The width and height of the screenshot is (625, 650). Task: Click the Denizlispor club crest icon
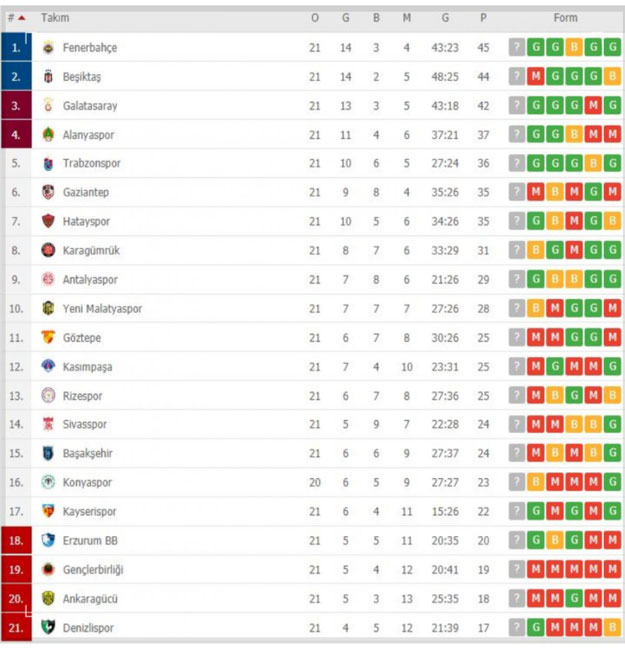click(48, 628)
